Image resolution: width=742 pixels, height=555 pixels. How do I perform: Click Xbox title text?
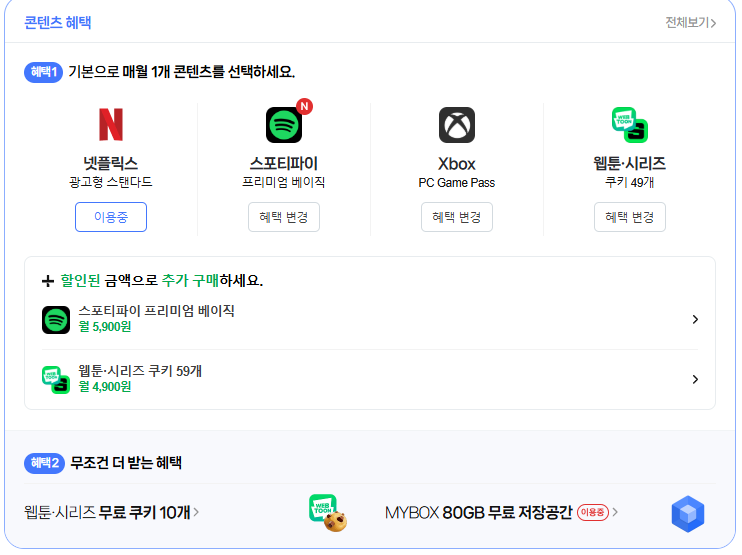tap(457, 164)
